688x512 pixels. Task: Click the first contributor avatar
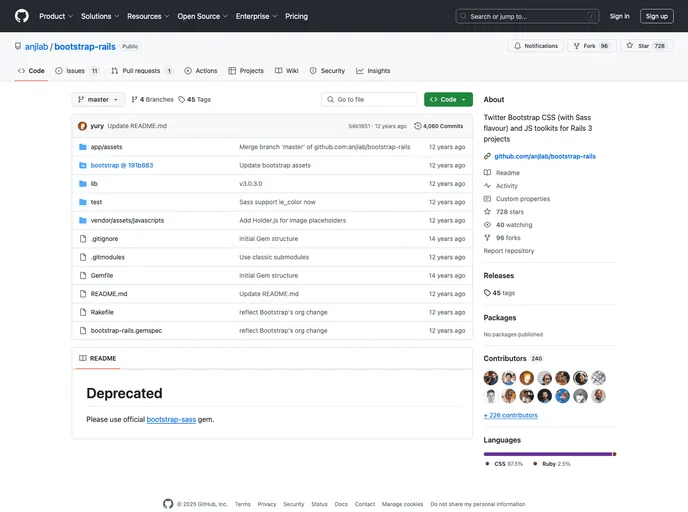click(491, 378)
